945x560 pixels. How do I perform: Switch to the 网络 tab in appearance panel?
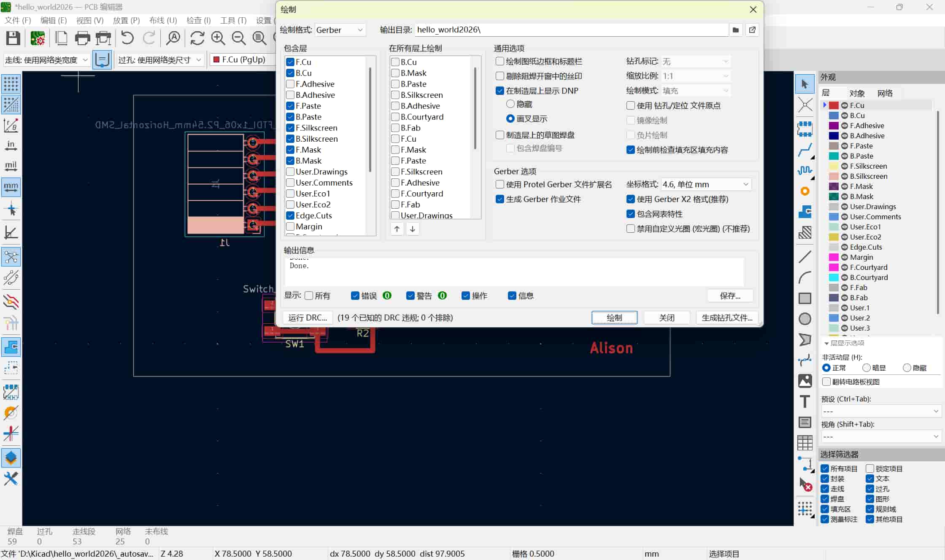(885, 93)
